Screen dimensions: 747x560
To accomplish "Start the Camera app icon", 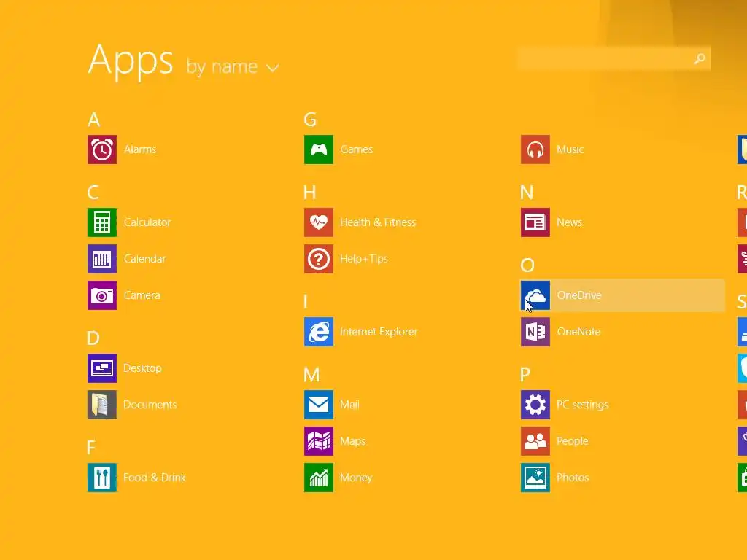I will pos(102,295).
